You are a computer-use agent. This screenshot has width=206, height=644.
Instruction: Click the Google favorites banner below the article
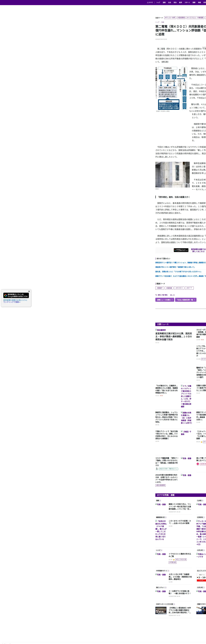181,250
